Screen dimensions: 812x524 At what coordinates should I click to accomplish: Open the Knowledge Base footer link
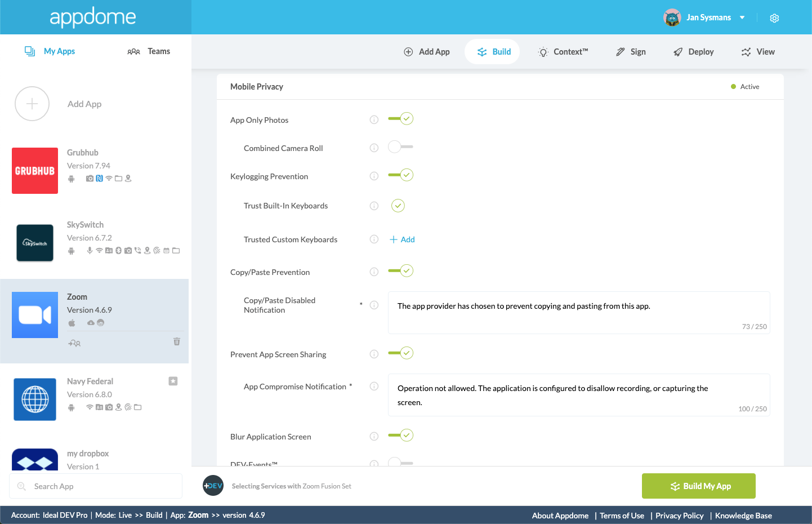(x=743, y=516)
